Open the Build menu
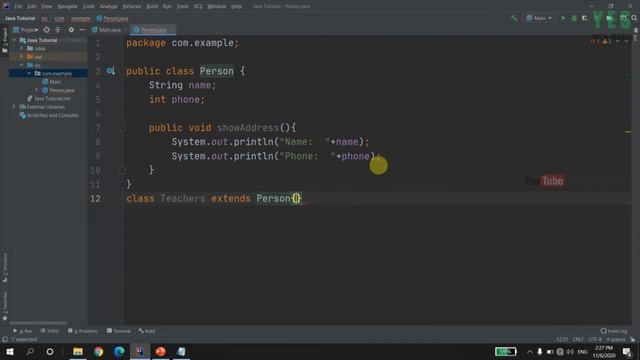640x360 pixels. 152,7
